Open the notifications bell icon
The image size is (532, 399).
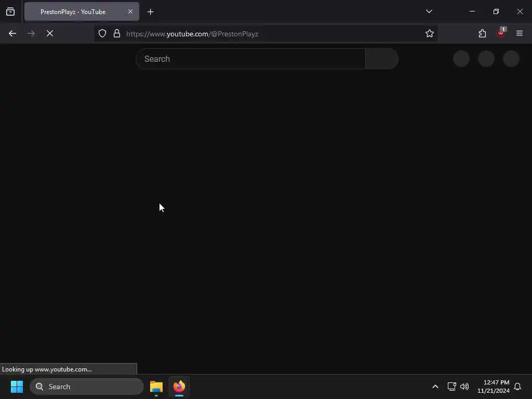[x=518, y=387]
